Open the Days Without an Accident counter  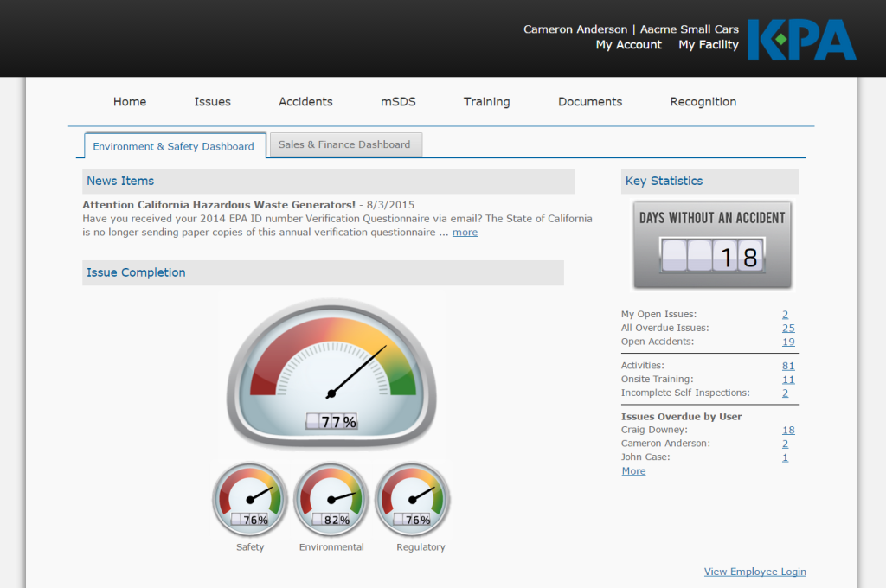[712, 245]
